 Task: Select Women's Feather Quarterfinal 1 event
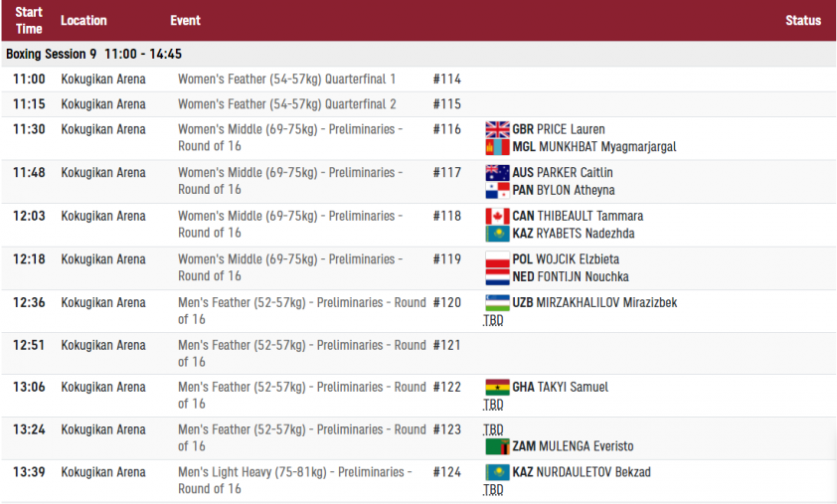[286, 80]
